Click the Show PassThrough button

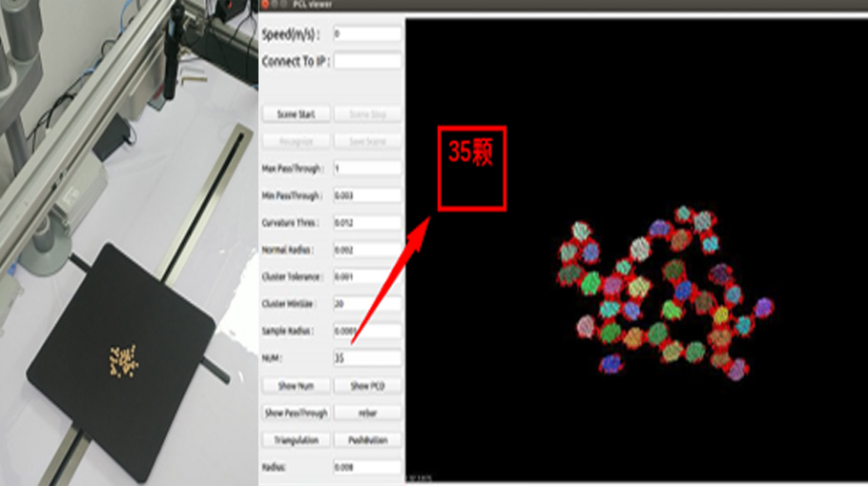click(296, 413)
